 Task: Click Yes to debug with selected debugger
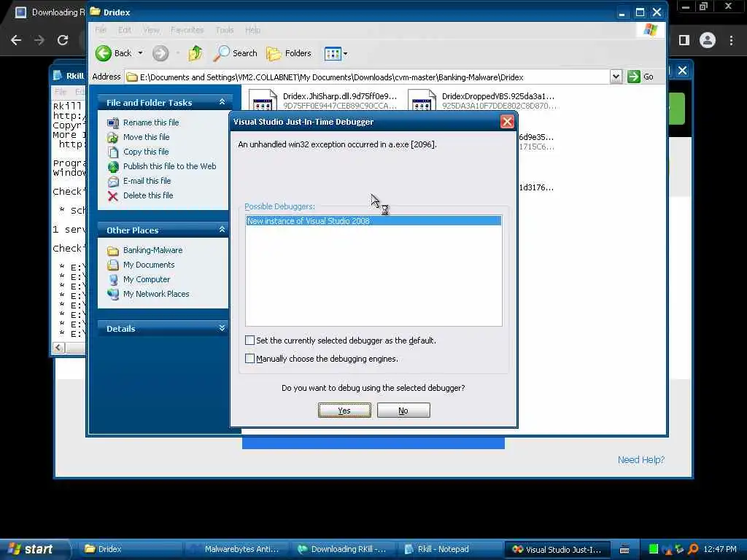(x=344, y=411)
